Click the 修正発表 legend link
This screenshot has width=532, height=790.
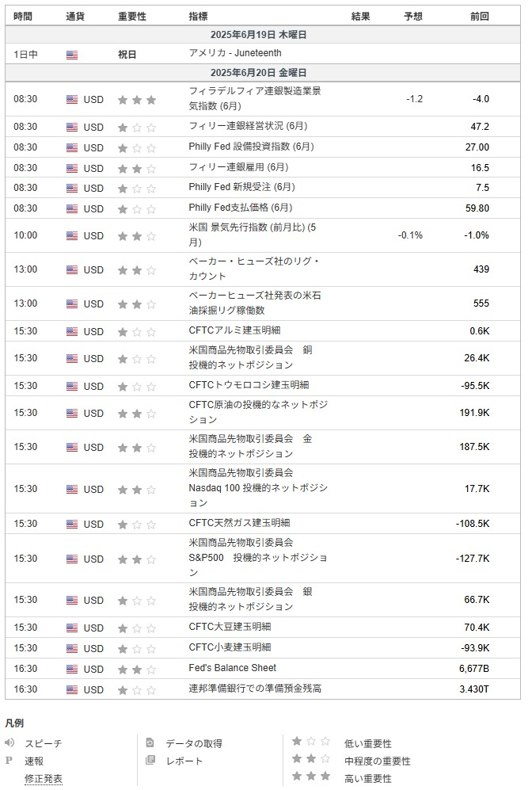tap(44, 778)
